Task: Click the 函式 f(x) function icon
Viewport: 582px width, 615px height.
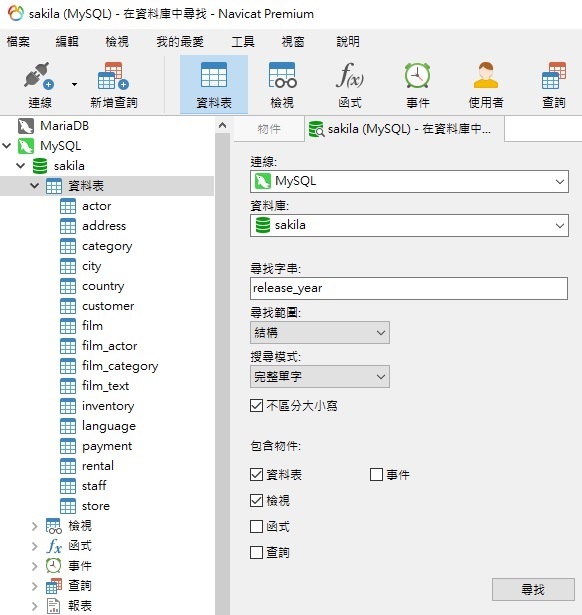Action: (x=350, y=75)
